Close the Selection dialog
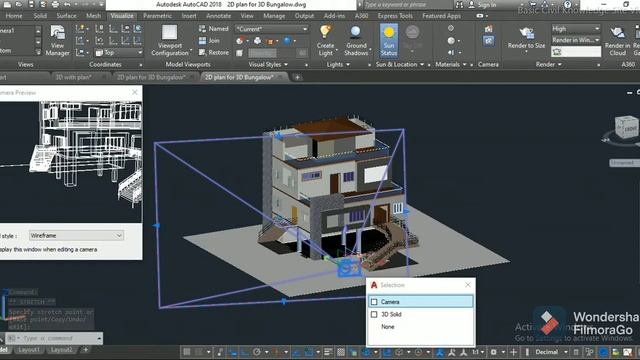The width and height of the screenshot is (640, 360). pyautogui.click(x=468, y=285)
